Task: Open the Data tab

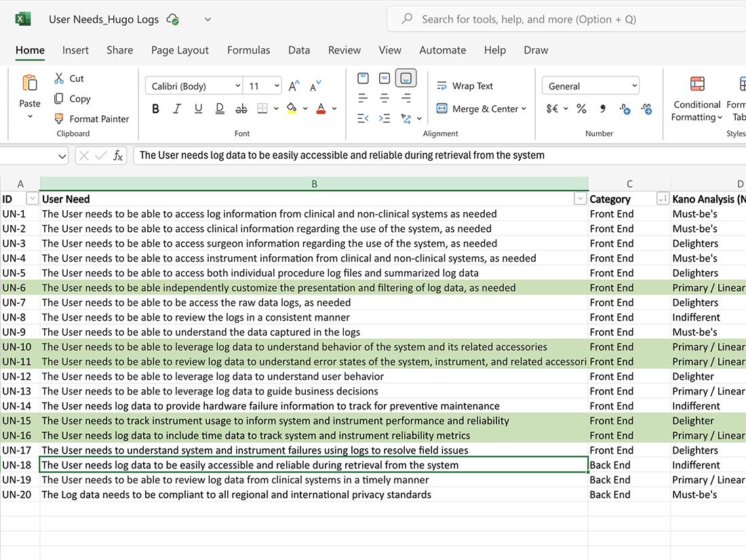Action: coord(299,50)
